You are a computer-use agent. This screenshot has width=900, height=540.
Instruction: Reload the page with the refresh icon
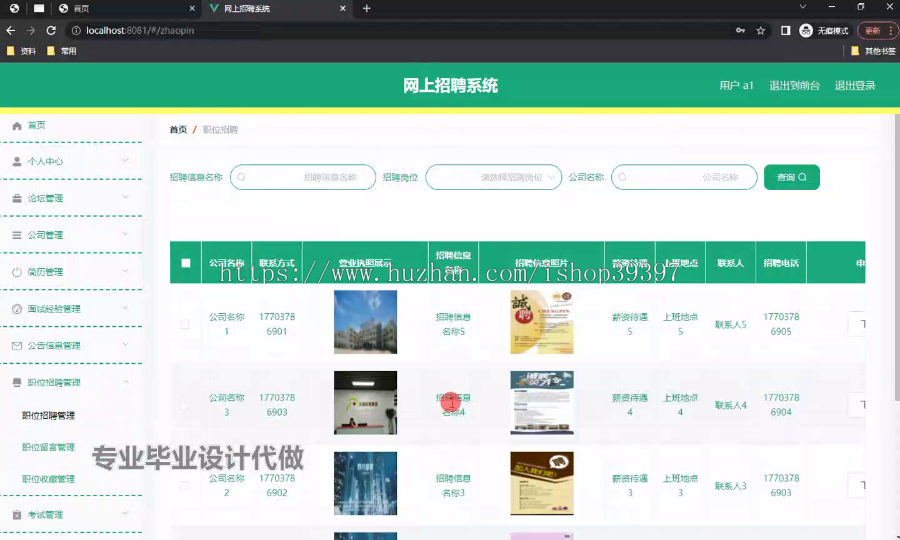coord(51,30)
